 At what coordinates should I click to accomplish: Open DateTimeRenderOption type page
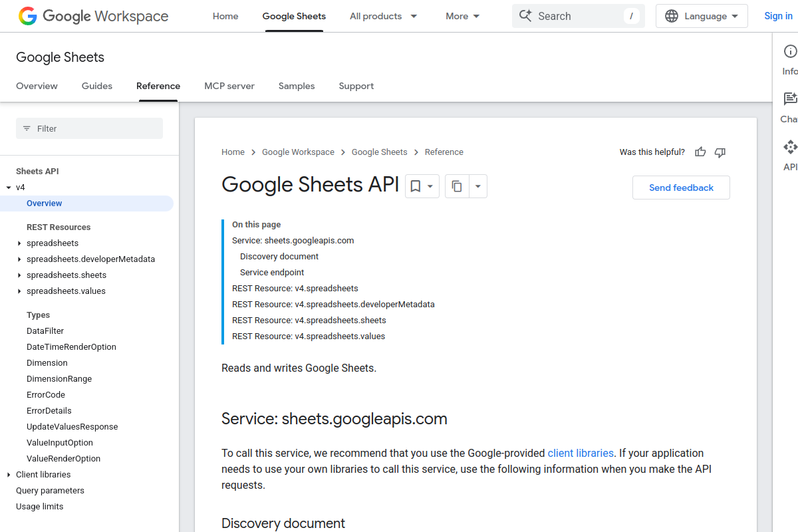[x=71, y=347]
